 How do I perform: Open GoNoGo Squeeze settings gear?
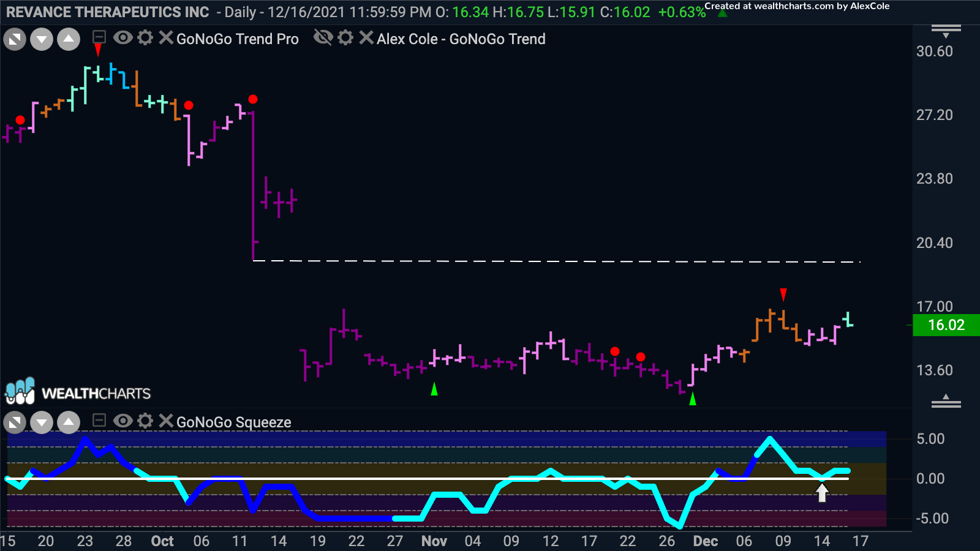(x=145, y=421)
